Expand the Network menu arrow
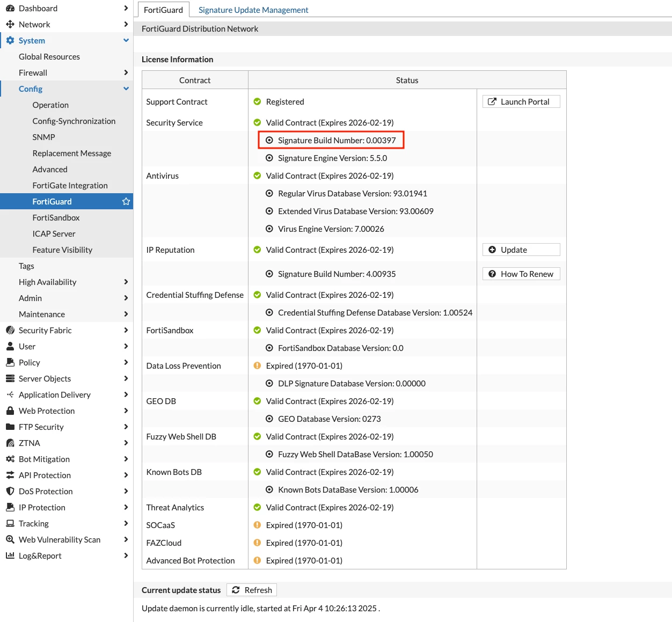The width and height of the screenshot is (672, 622). point(126,24)
